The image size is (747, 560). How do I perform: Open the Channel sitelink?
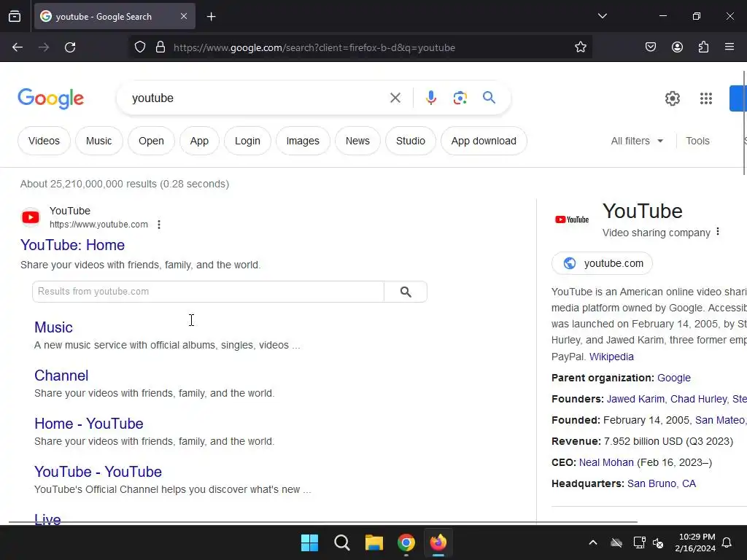coord(61,376)
